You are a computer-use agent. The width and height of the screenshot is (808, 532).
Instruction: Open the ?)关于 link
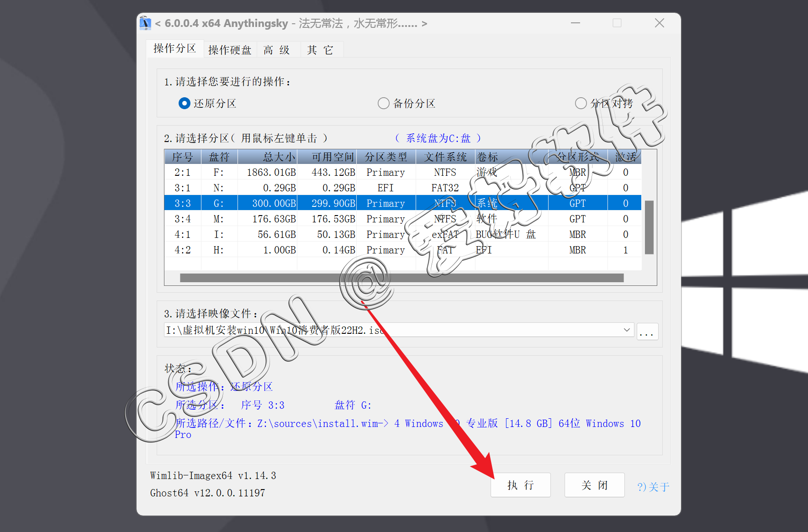pyautogui.click(x=653, y=487)
